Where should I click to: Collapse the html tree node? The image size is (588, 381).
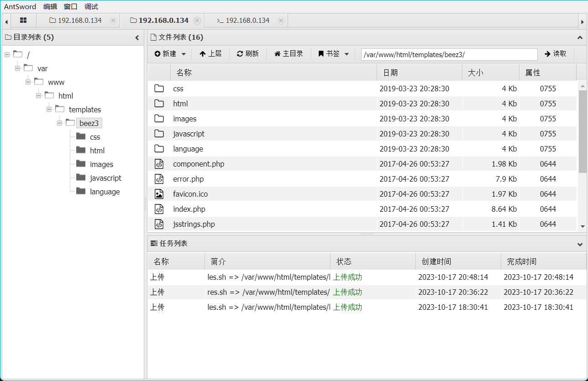tap(38, 96)
